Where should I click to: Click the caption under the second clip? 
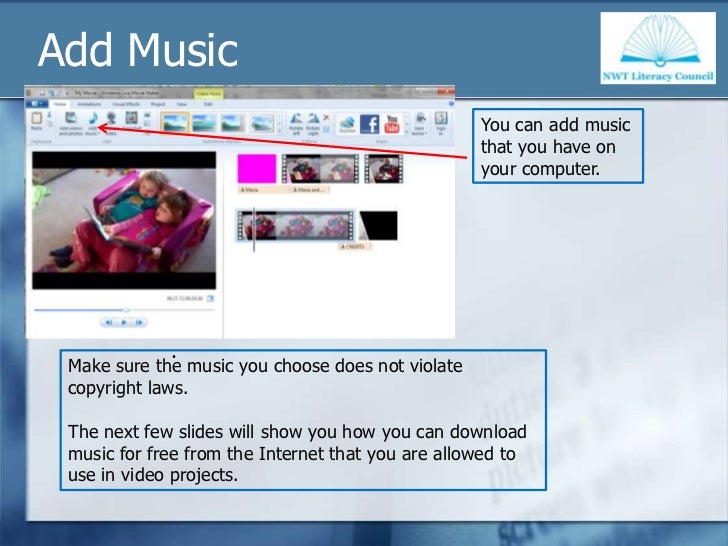tap(310, 190)
